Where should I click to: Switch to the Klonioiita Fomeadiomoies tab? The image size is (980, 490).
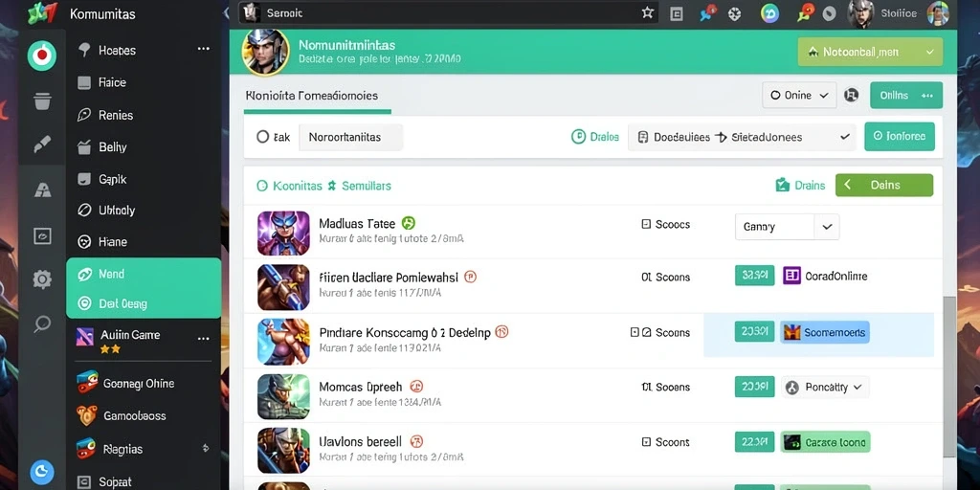(x=312, y=96)
